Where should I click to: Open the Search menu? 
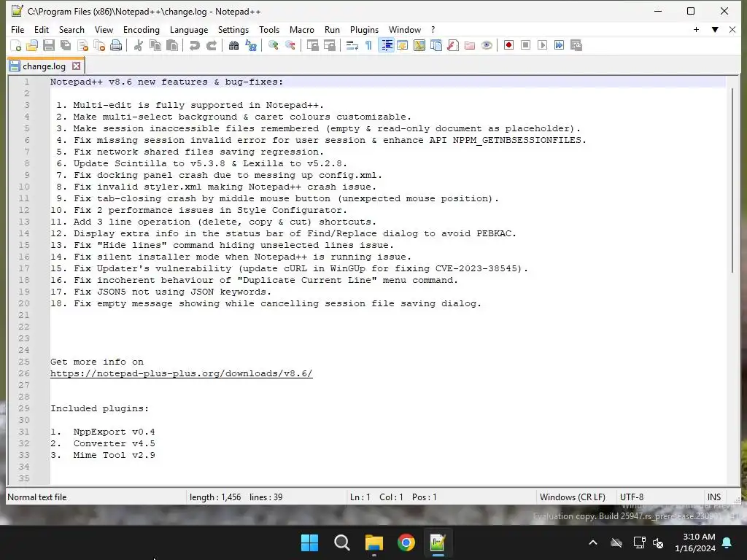(71, 29)
